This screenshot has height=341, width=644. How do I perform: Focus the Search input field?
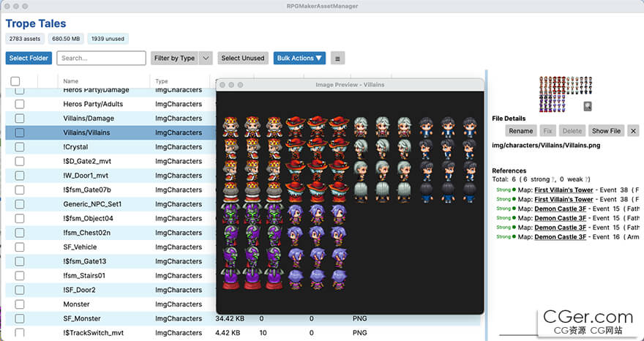point(101,58)
